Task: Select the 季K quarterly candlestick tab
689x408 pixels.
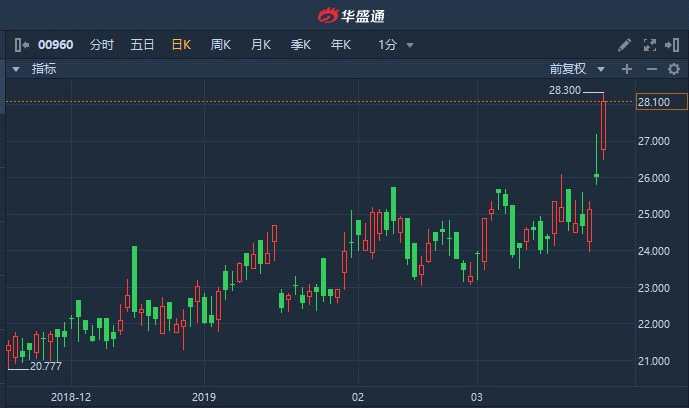Action: pyautogui.click(x=300, y=45)
